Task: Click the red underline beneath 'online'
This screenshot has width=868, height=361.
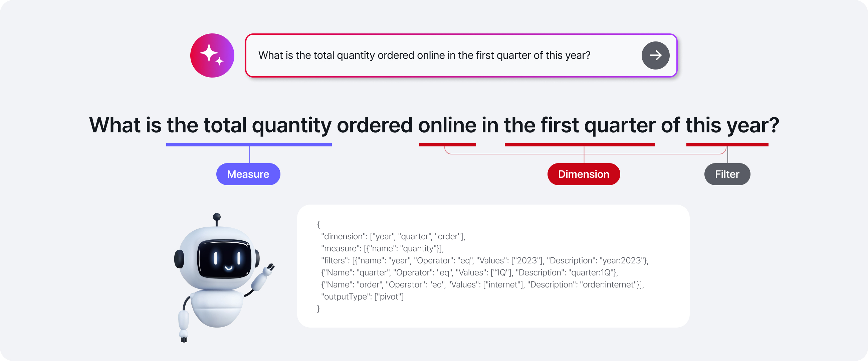Action: pyautogui.click(x=447, y=145)
